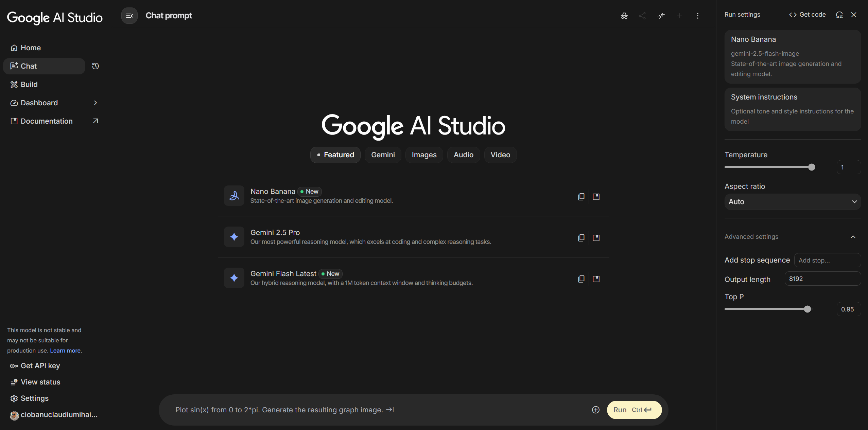Click Get code button

coord(807,15)
